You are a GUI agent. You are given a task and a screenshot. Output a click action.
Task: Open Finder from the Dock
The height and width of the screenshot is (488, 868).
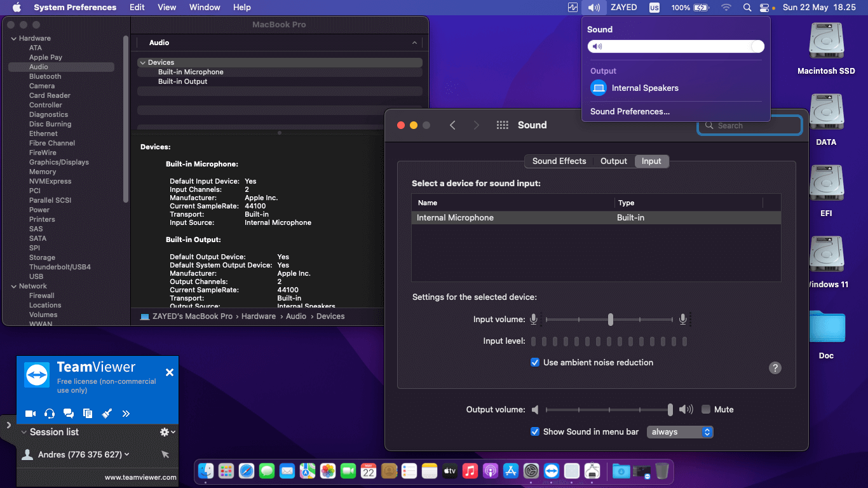coord(205,471)
